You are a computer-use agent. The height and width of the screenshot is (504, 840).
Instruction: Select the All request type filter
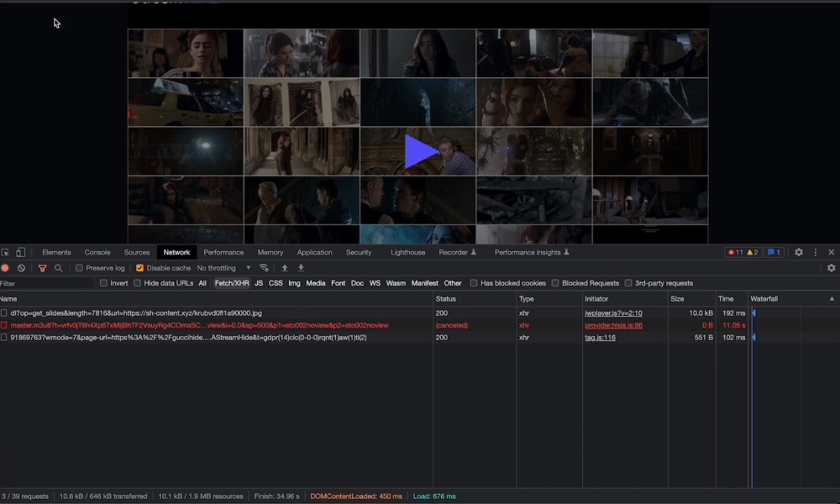[202, 283]
